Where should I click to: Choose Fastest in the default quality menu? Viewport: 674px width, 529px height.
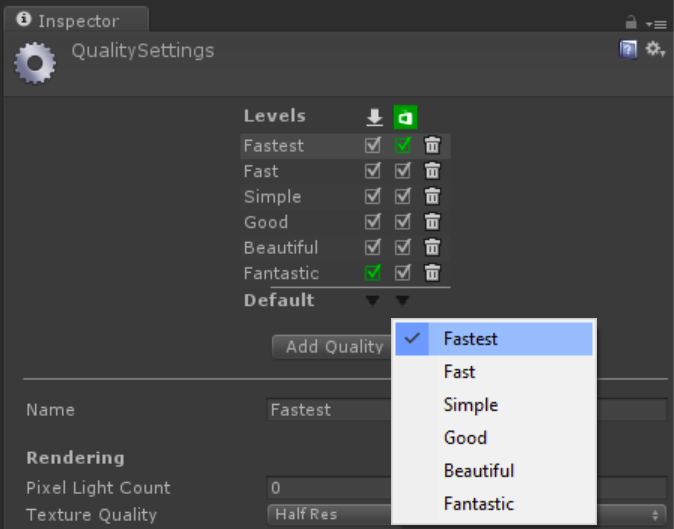coord(494,339)
